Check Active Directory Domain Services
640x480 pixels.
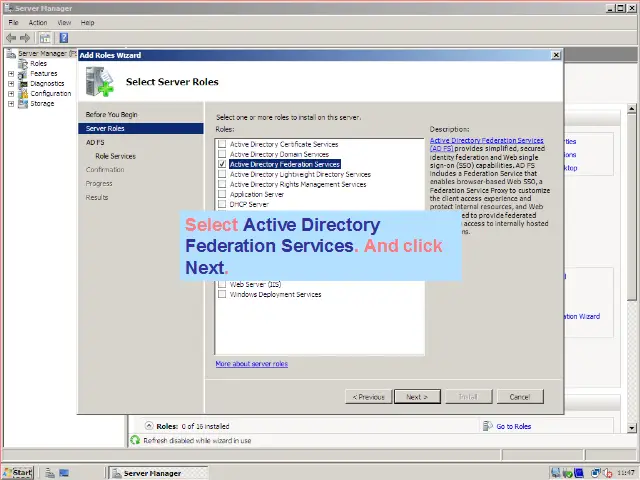coord(222,154)
